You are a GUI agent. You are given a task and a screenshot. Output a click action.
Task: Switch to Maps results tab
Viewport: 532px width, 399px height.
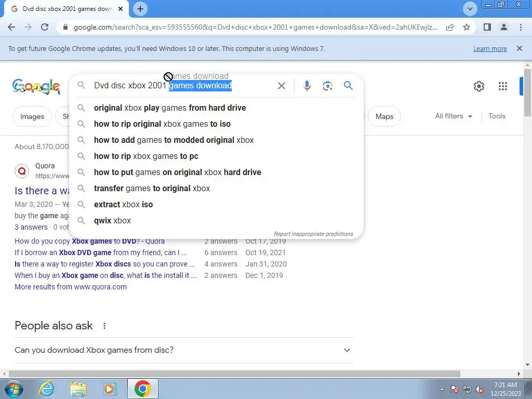[x=384, y=116]
